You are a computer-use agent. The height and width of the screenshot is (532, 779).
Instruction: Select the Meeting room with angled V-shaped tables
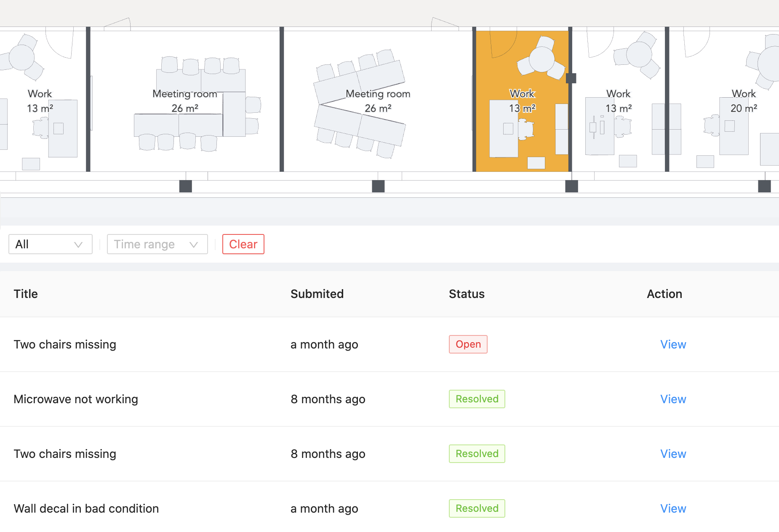(378, 101)
